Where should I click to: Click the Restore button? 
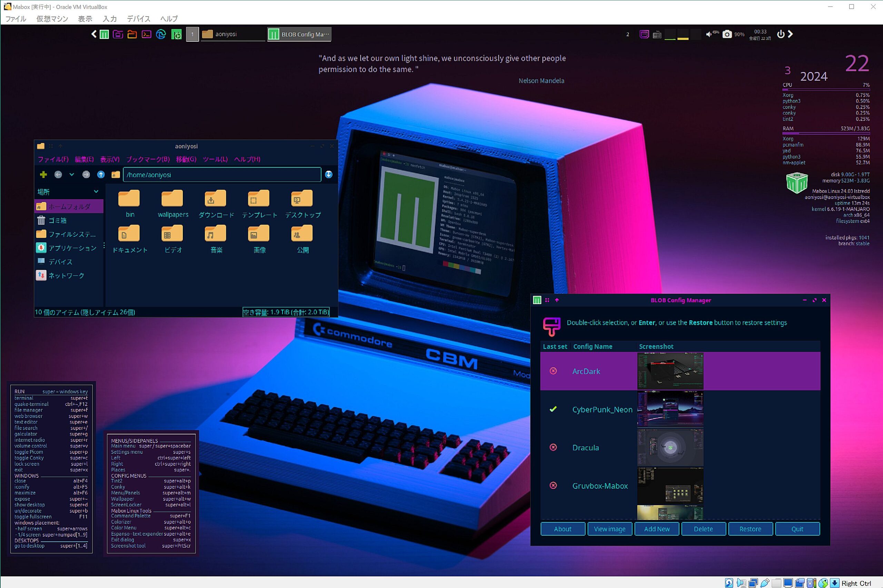tap(750, 529)
